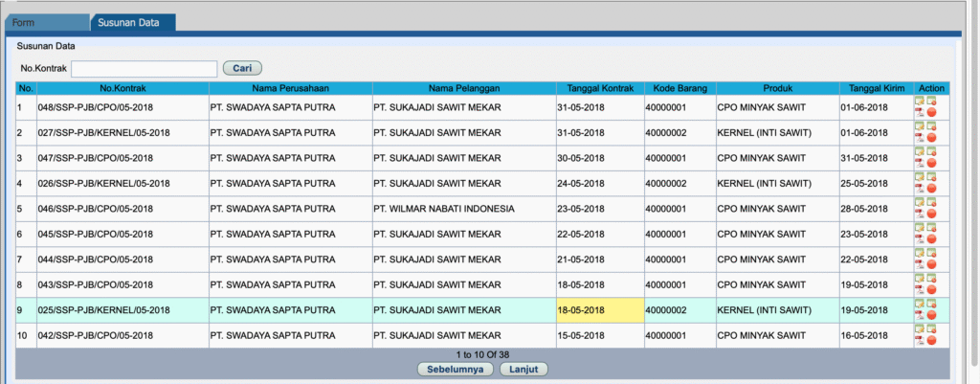Open PDF for contract 048/SSP-PJB/CPO/05-2018

tap(920, 112)
